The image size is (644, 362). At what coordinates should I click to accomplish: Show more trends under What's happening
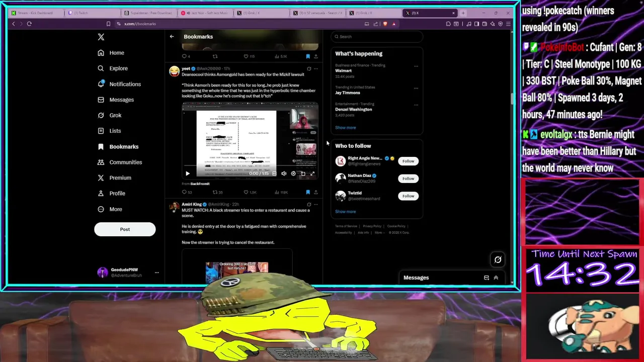(345, 128)
